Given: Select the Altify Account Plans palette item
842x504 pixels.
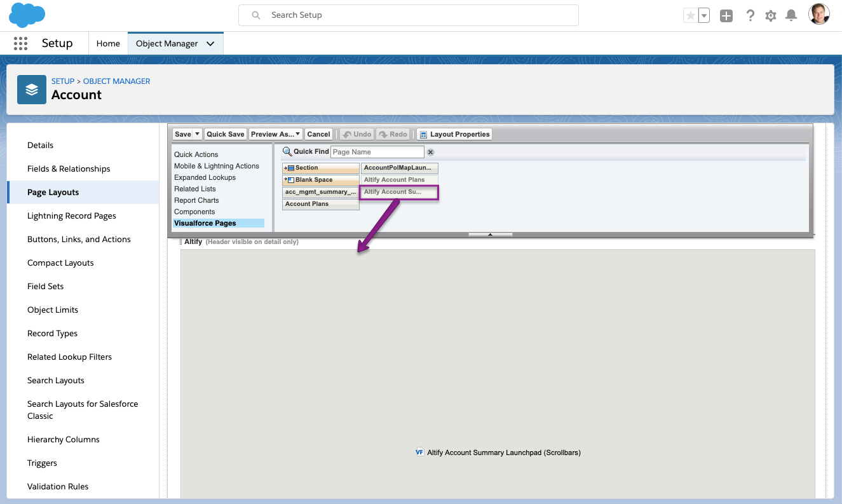Looking at the screenshot, I should coord(400,180).
